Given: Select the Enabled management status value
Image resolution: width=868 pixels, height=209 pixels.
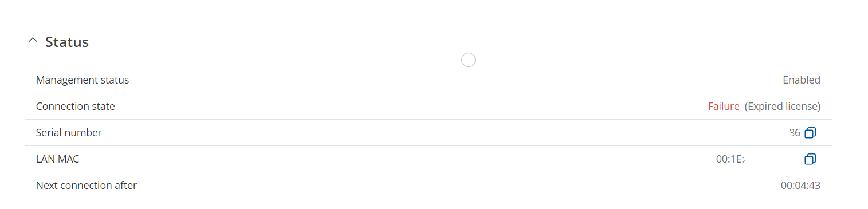Looking at the screenshot, I should (802, 80).
